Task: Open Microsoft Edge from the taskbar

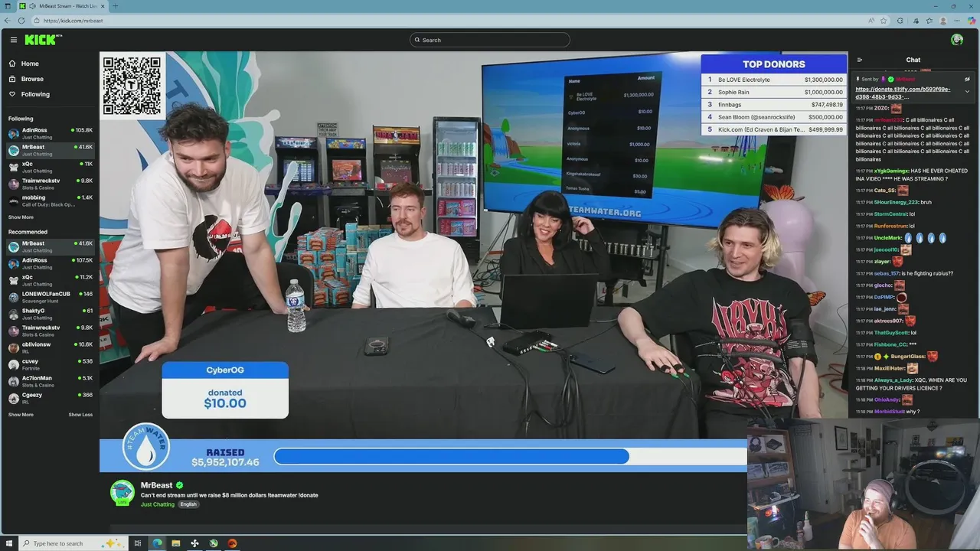Action: tap(157, 543)
